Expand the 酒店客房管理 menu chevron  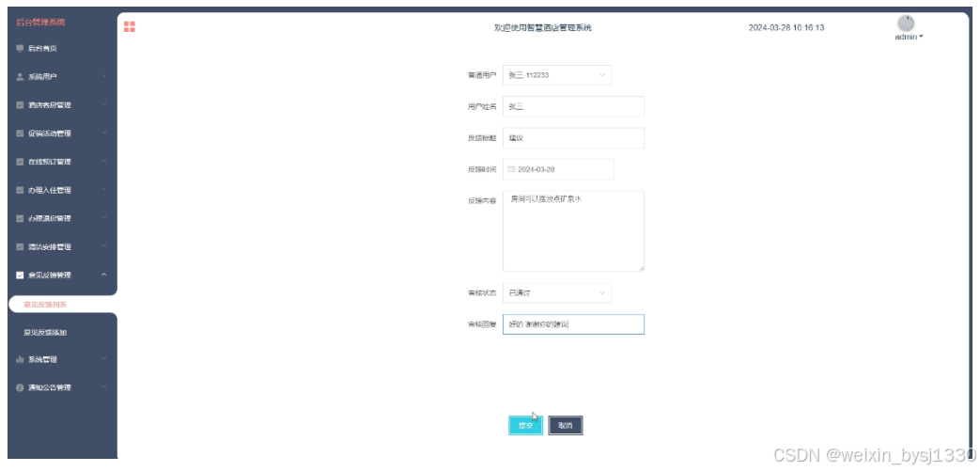[x=104, y=104]
